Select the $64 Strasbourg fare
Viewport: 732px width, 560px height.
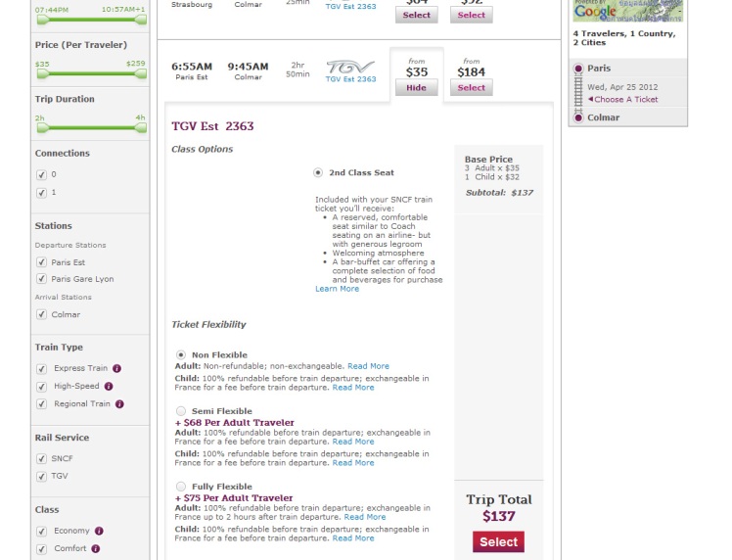coord(417,15)
